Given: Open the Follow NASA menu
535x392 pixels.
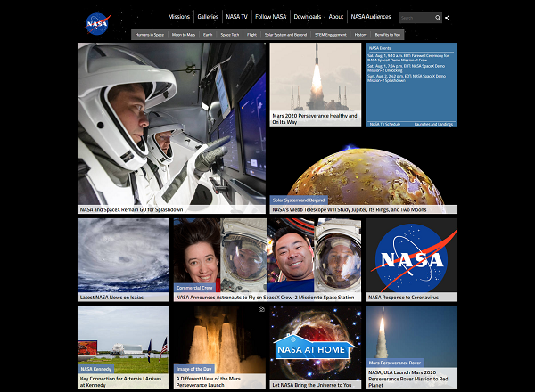Looking at the screenshot, I should click(270, 16).
